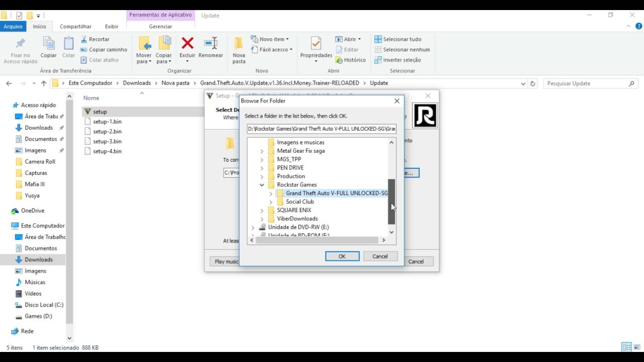
Task: Open the Copiar para dropdown
Action: 164,58
